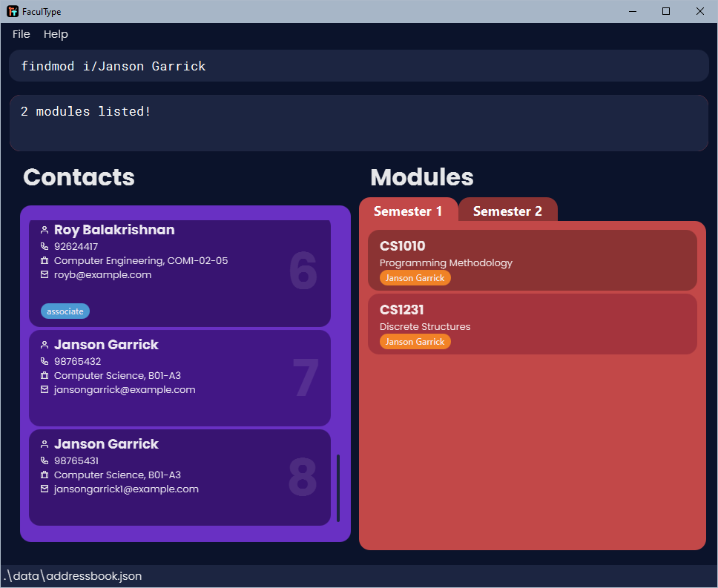The height and width of the screenshot is (588, 718).
Task: Open the Help menu
Action: point(56,34)
